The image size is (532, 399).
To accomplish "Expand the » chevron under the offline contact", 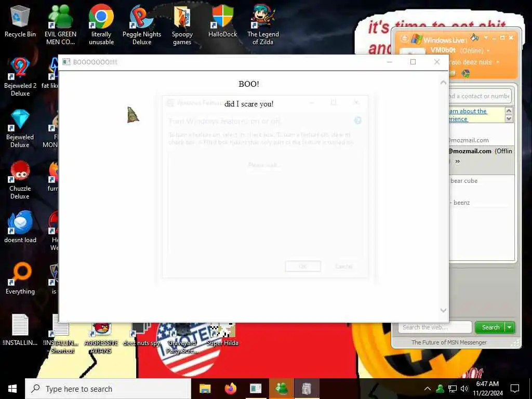I will point(457,161).
